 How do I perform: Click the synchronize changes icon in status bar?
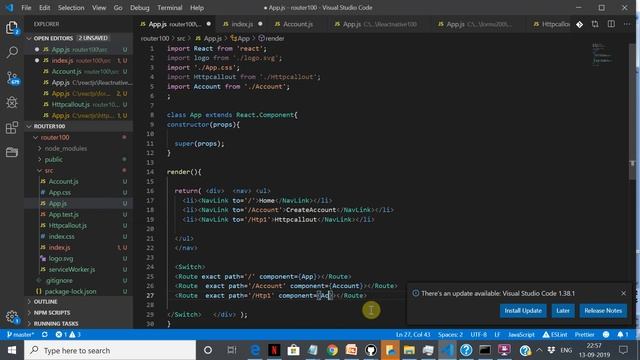44,334
